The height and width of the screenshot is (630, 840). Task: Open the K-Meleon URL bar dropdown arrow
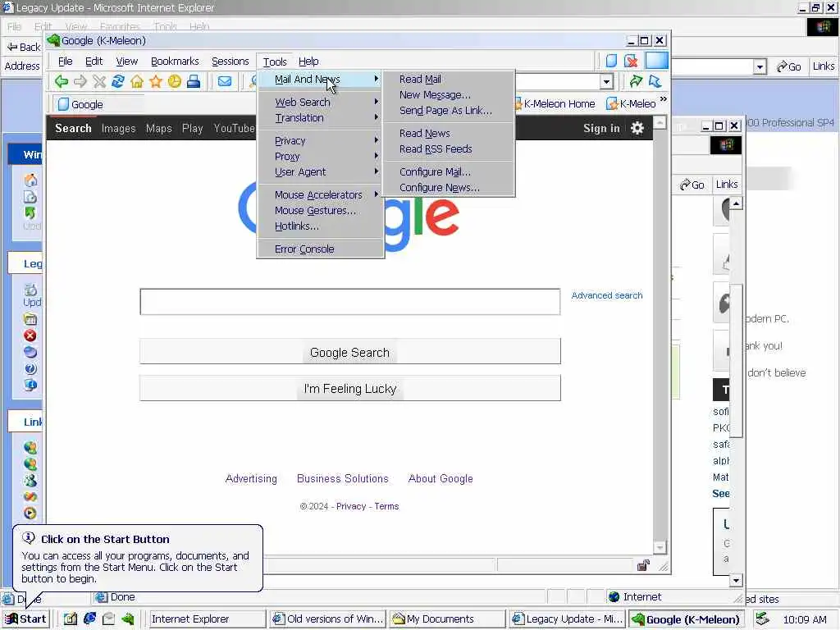click(x=606, y=81)
